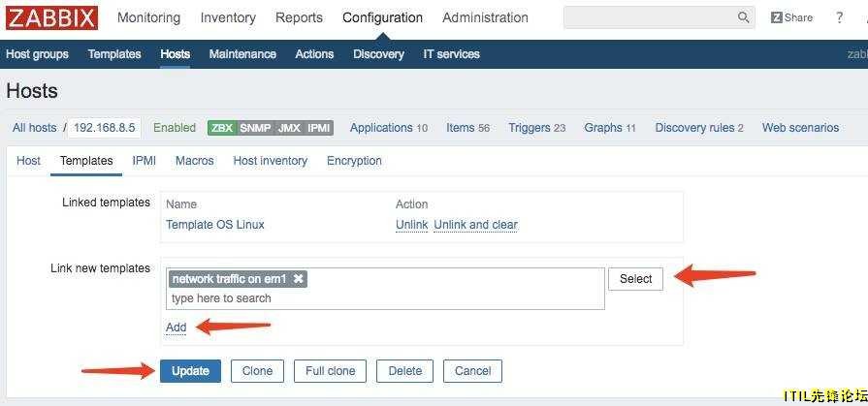Image resolution: width=868 pixels, height=406 pixels.
Task: Go to Discovery section
Action: [x=378, y=54]
